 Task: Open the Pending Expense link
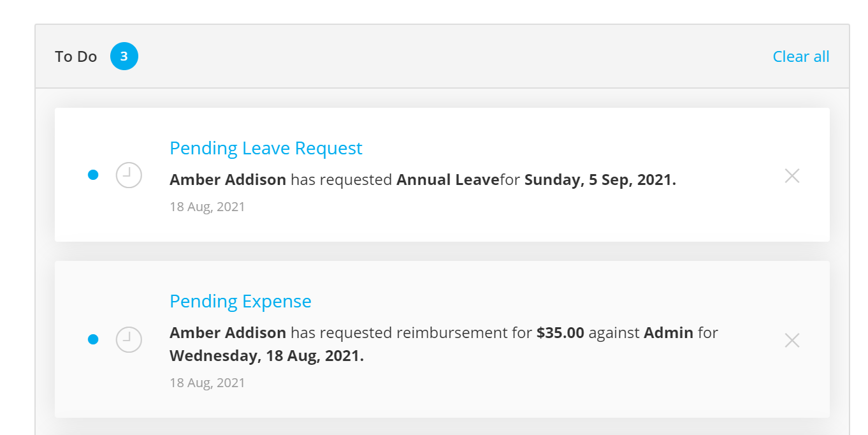(240, 301)
